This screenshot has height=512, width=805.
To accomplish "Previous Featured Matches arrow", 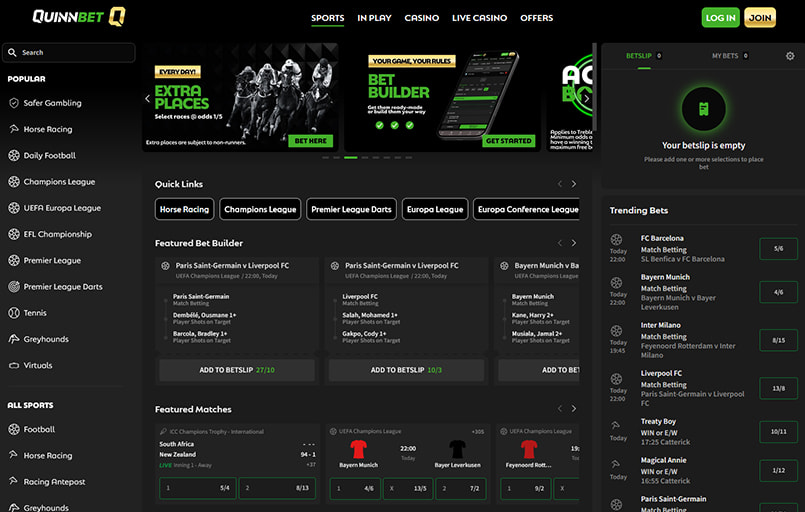I will [x=560, y=409].
